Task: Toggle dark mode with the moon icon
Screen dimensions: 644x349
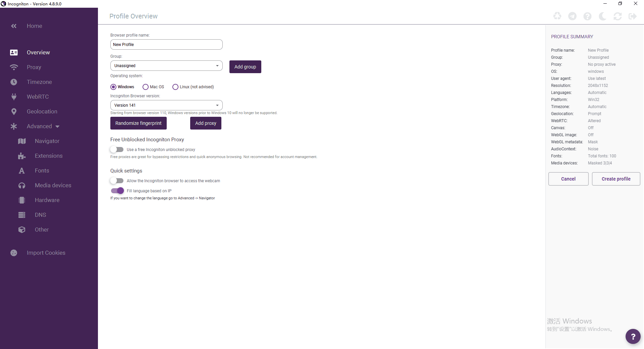Action: (x=602, y=16)
